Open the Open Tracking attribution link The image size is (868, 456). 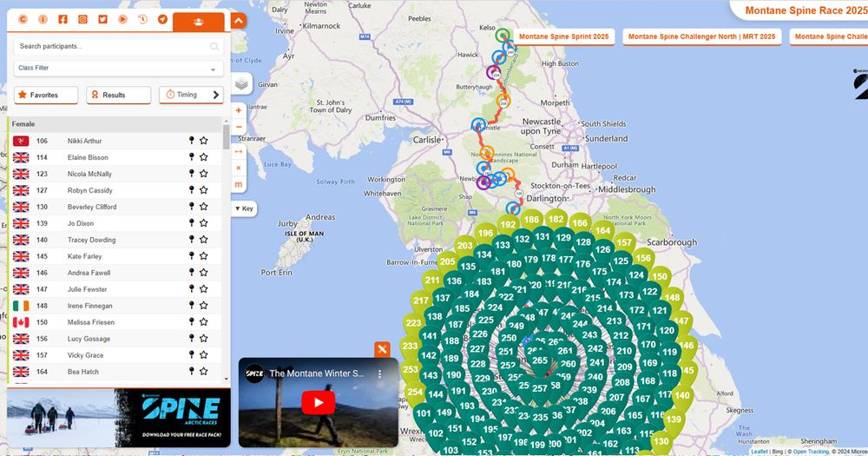[x=811, y=452]
